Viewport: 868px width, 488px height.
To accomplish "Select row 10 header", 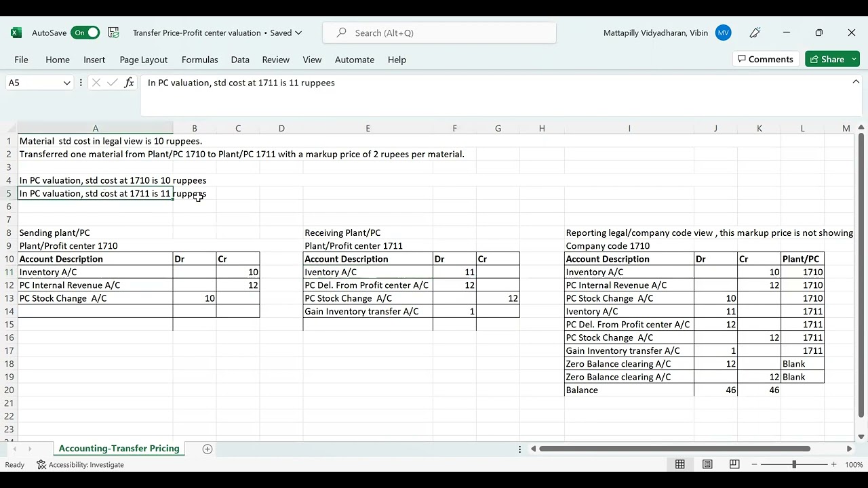I will pyautogui.click(x=9, y=259).
